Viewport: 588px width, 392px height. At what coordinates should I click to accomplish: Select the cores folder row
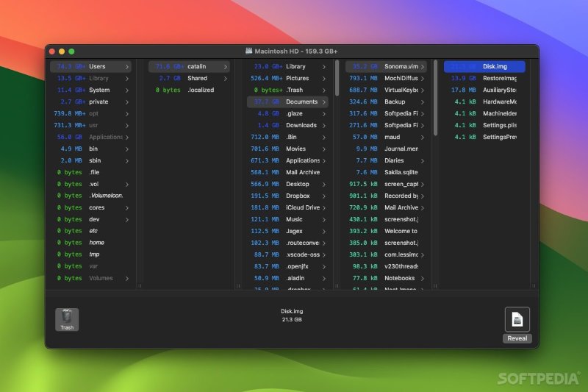pos(90,207)
